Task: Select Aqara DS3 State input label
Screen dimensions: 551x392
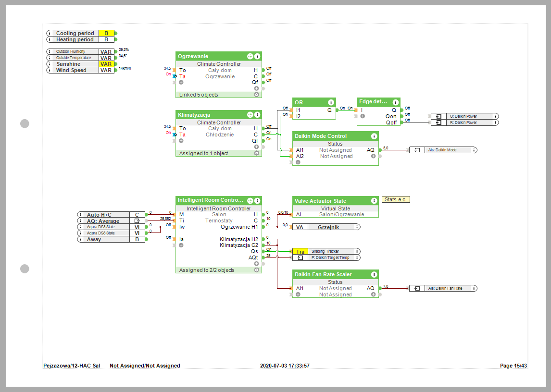Action: tap(100, 227)
